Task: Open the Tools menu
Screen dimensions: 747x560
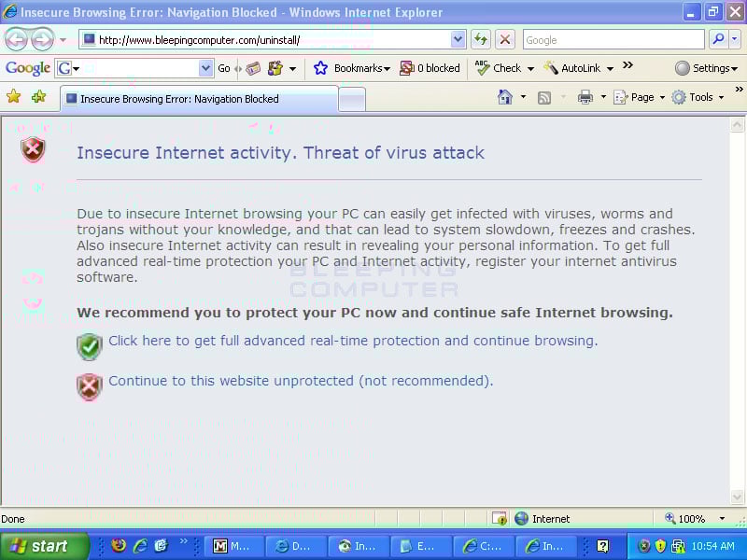Action: pyautogui.click(x=698, y=98)
